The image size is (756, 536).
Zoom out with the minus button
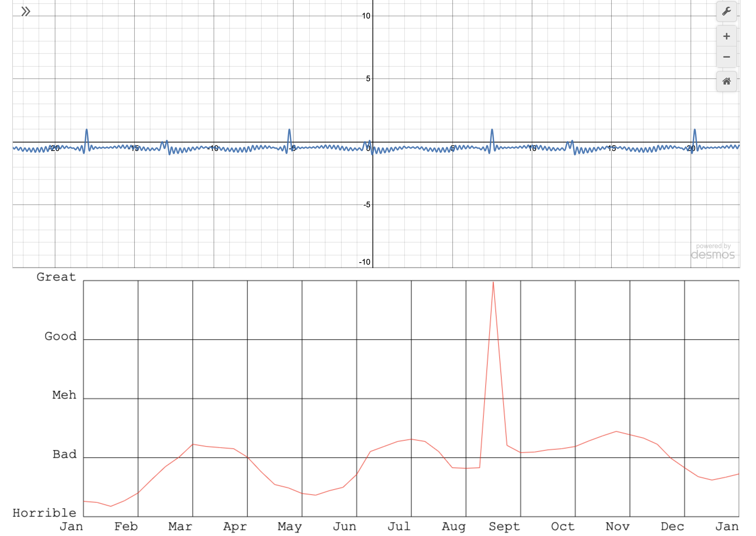(726, 57)
